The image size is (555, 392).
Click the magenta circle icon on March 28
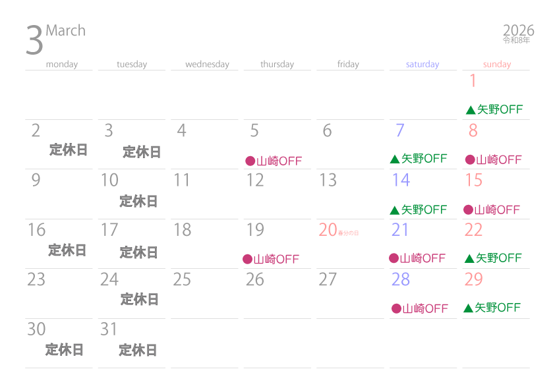pos(396,308)
